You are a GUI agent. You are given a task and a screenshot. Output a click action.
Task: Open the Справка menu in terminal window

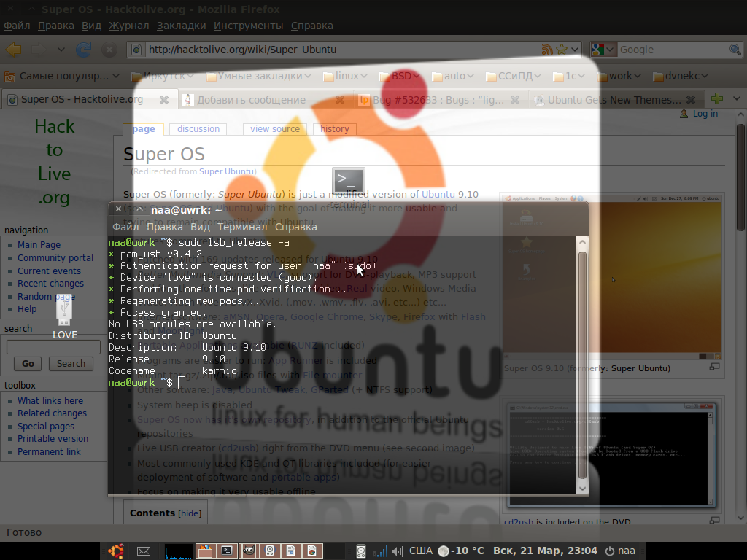click(296, 227)
